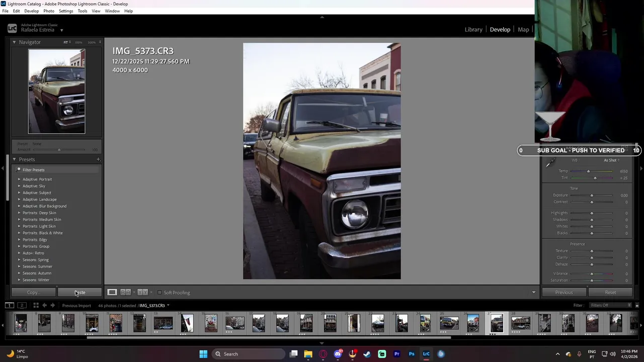This screenshot has width=644, height=362.
Task: Click the volume speaker tray icon
Action: 613,354
